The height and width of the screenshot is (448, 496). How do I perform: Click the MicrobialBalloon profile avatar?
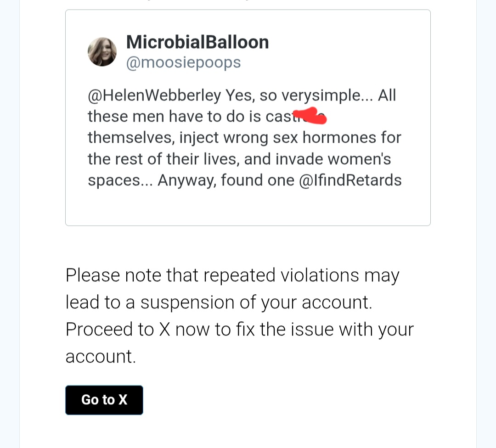[102, 52]
